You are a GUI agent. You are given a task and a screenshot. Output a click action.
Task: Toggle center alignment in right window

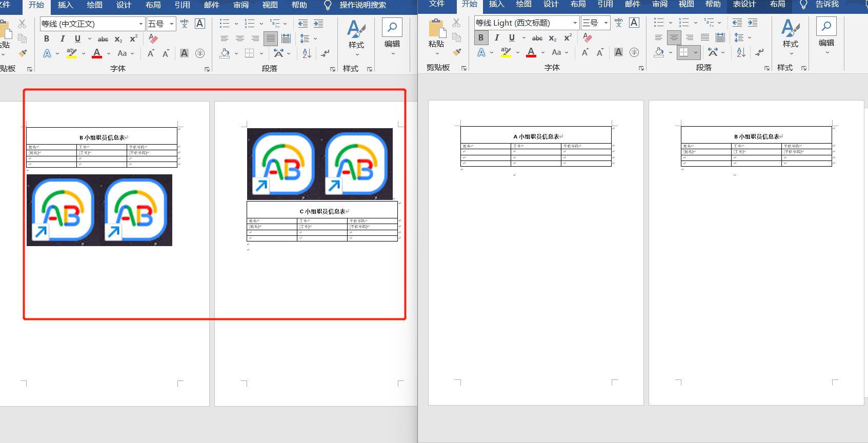[674, 37]
